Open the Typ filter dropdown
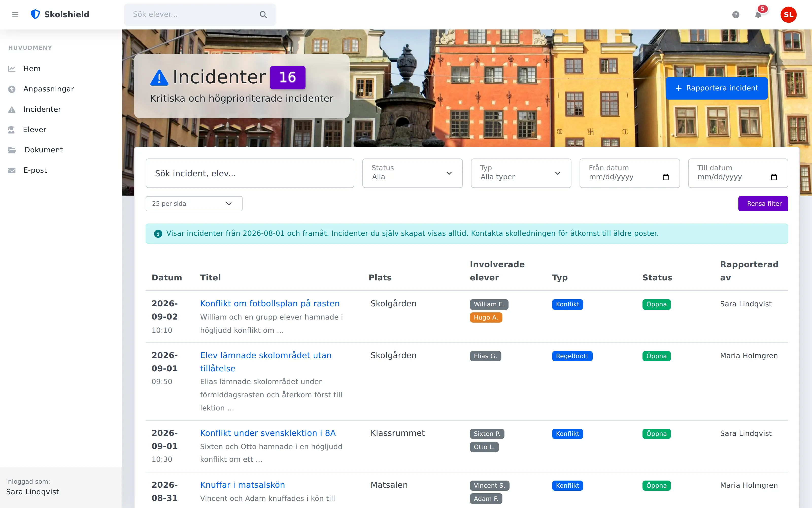The height and width of the screenshot is (508, 812). [x=521, y=173]
